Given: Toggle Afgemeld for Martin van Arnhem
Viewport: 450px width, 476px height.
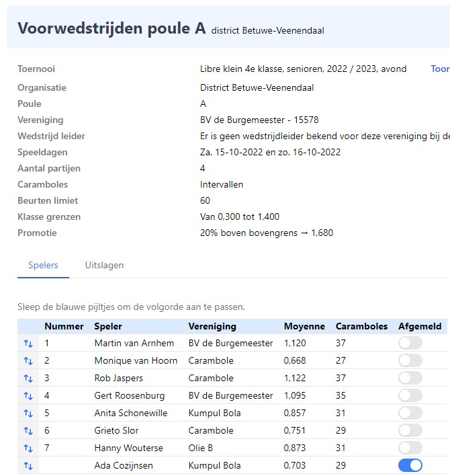Looking at the screenshot, I should tap(410, 343).
